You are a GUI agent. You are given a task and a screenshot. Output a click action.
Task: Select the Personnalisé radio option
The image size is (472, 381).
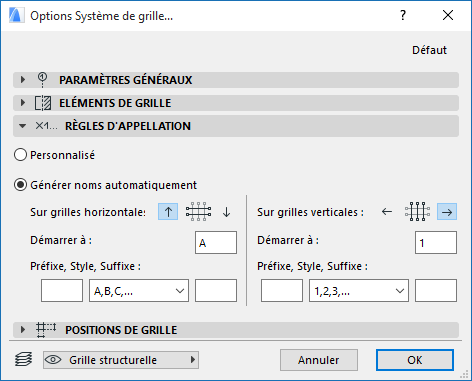[x=20, y=155]
